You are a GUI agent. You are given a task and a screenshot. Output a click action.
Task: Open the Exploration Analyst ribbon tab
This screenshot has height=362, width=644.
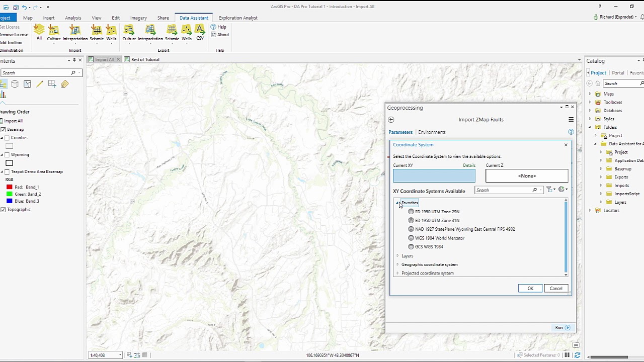coord(238,18)
